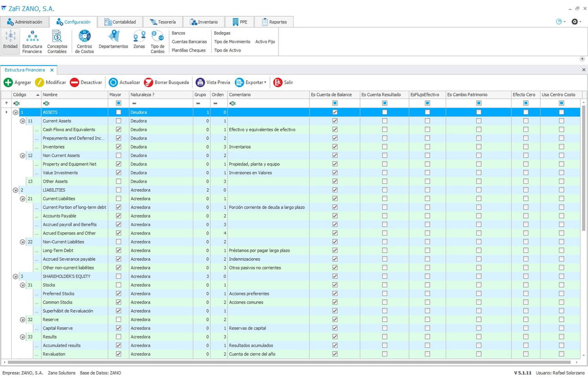The height and width of the screenshot is (377, 588).
Task: Toggle Es Cuenta de Balance for ASSETS
Action: 335,112
